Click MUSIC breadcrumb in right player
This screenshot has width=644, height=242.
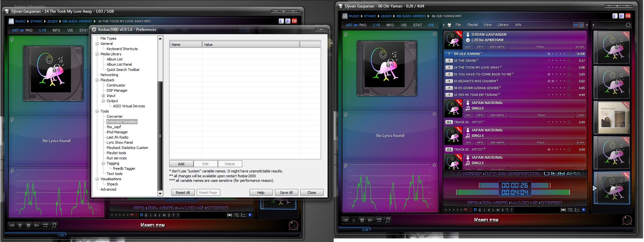[354, 16]
